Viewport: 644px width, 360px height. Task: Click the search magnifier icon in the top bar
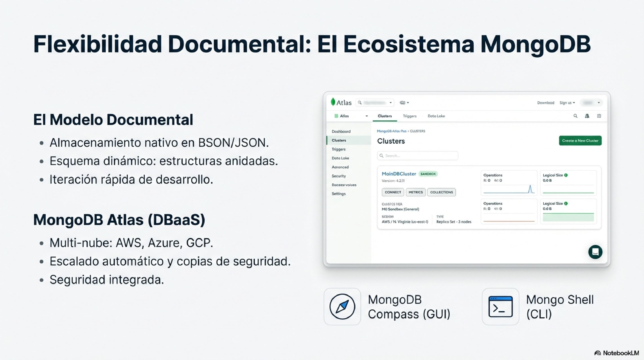pos(575,116)
